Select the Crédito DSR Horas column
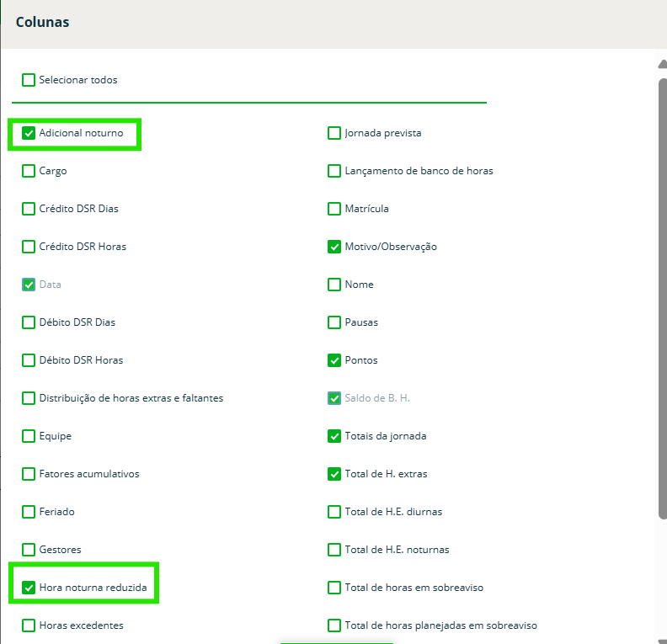This screenshot has height=644, width=667. point(29,247)
